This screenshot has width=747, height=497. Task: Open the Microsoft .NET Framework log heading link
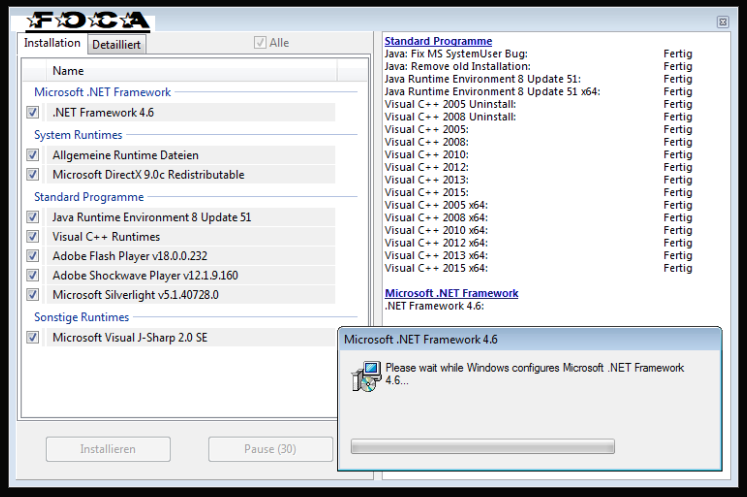point(452,293)
